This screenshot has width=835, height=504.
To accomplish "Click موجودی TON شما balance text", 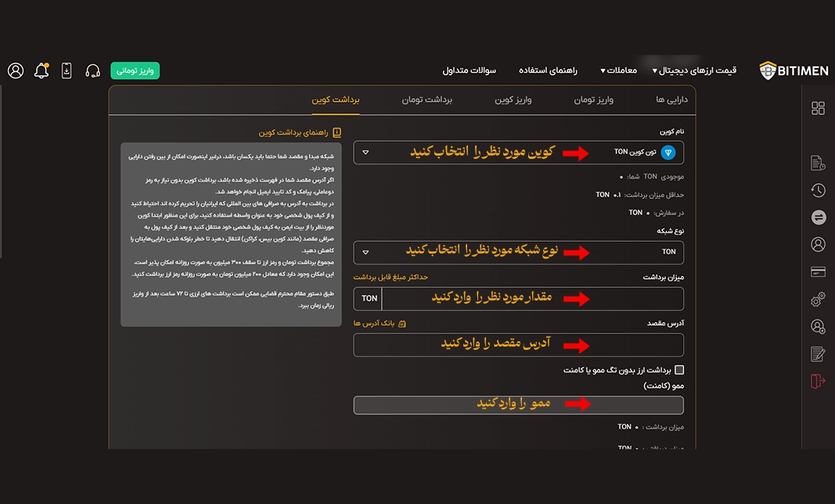I will pos(652,176).
